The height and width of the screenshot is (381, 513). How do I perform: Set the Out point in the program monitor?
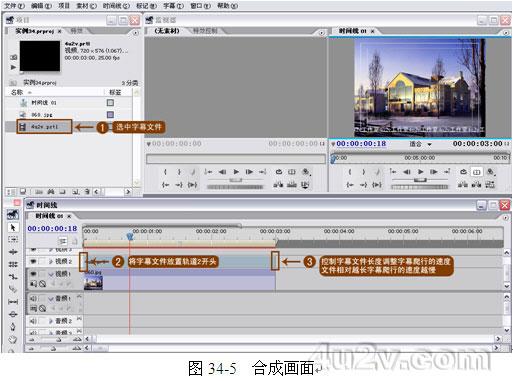pyautogui.click(x=363, y=172)
